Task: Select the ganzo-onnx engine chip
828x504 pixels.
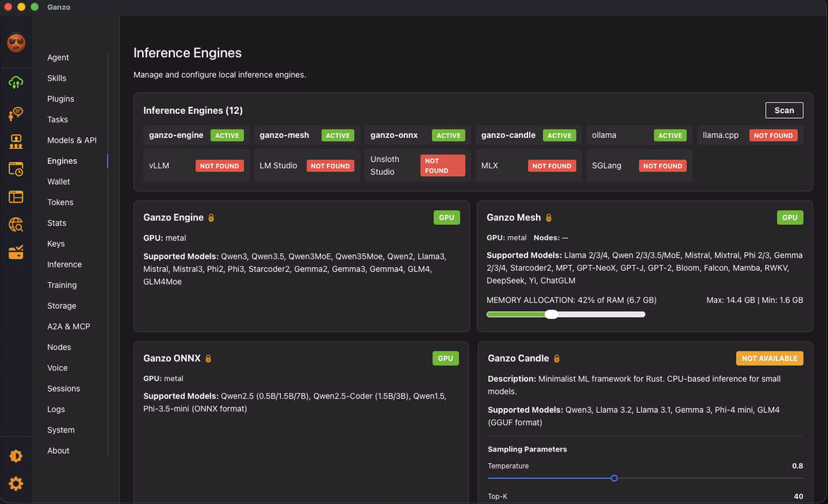Action: (x=418, y=135)
